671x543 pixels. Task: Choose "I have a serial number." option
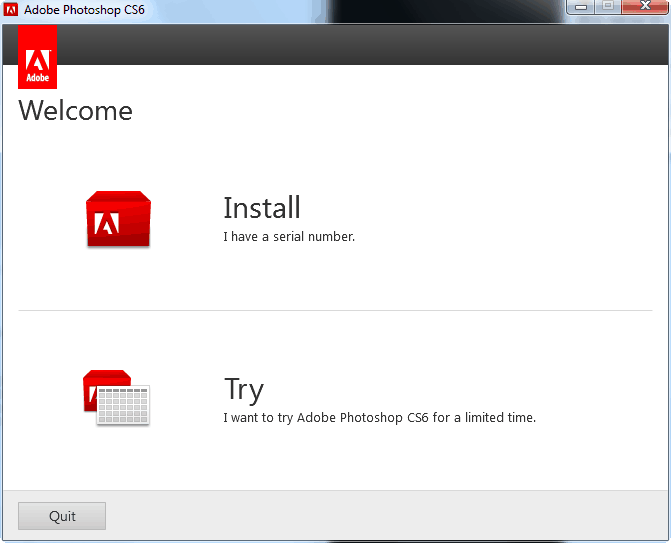click(x=289, y=237)
